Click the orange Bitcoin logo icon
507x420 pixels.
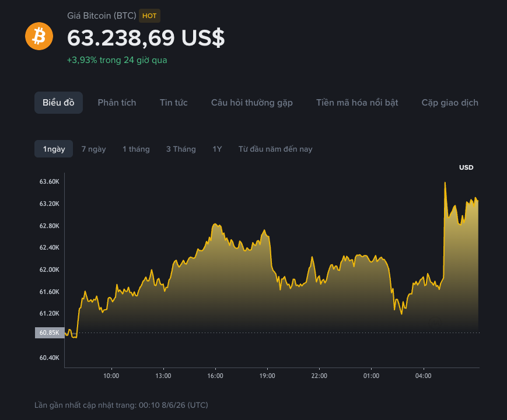[39, 36]
